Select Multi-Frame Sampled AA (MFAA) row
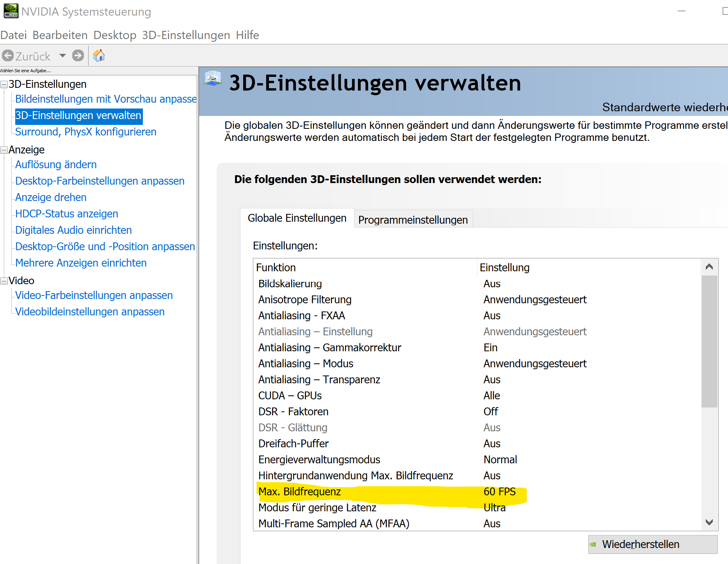728x564 pixels. tap(477, 524)
